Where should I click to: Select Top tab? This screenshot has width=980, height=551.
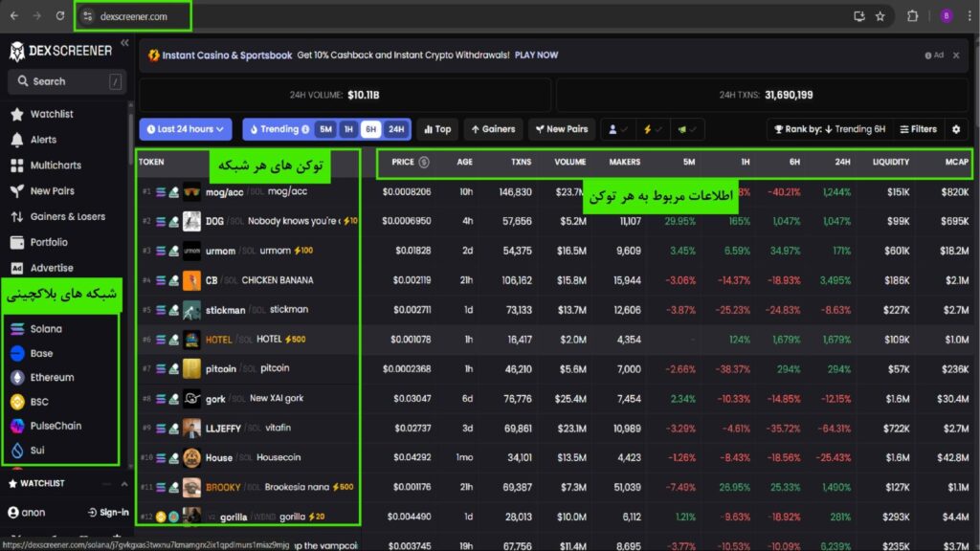(x=437, y=129)
